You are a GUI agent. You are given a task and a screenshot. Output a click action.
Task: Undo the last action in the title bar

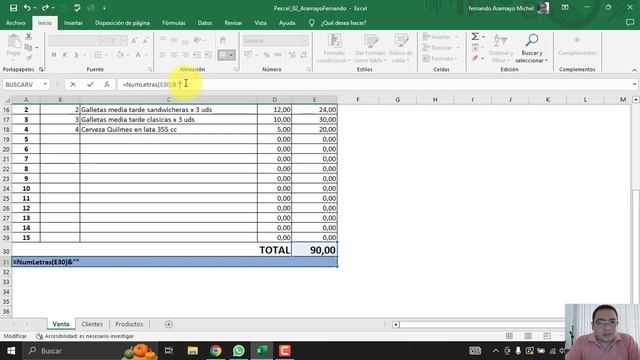[x=27, y=8]
